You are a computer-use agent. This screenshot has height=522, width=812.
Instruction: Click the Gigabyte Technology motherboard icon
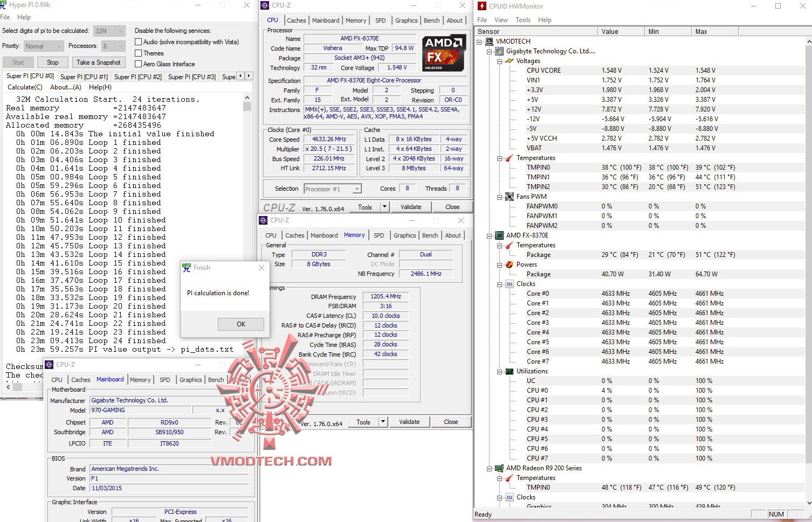[499, 51]
